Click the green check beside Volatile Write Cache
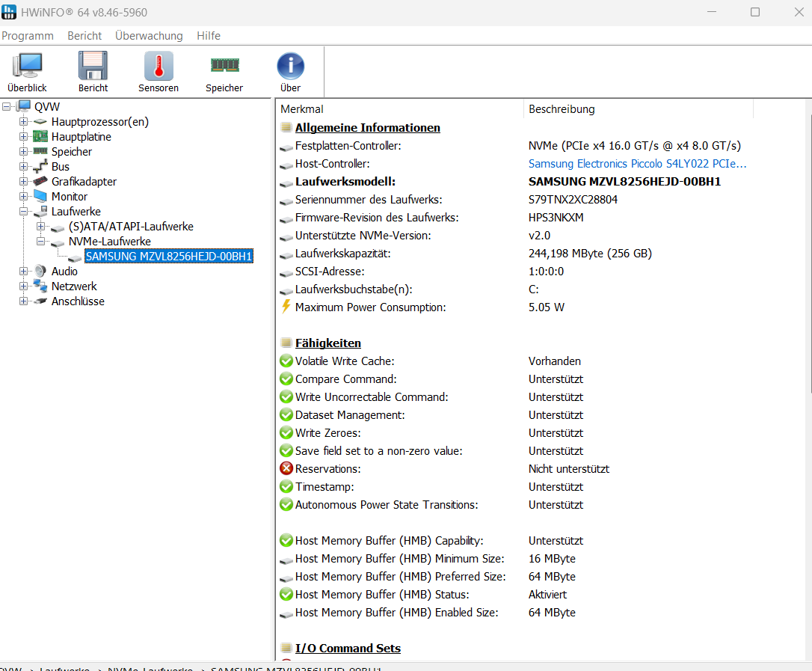This screenshot has height=671, width=812. (x=286, y=361)
